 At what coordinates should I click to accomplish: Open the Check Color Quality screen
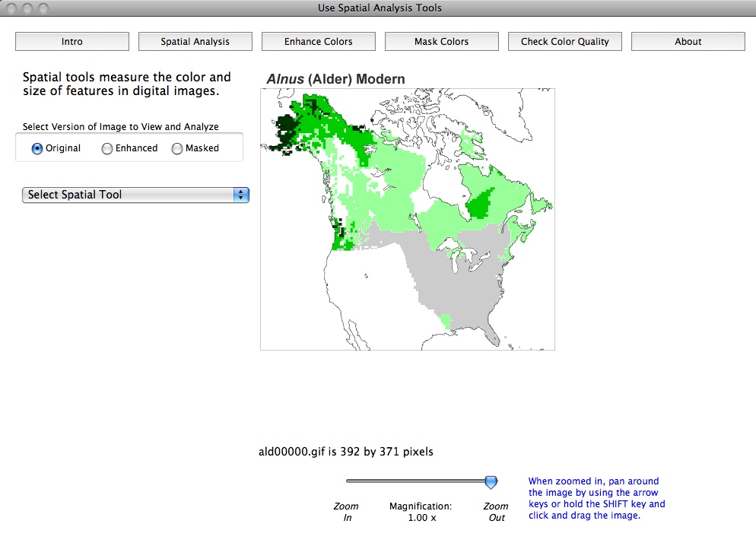click(x=564, y=41)
